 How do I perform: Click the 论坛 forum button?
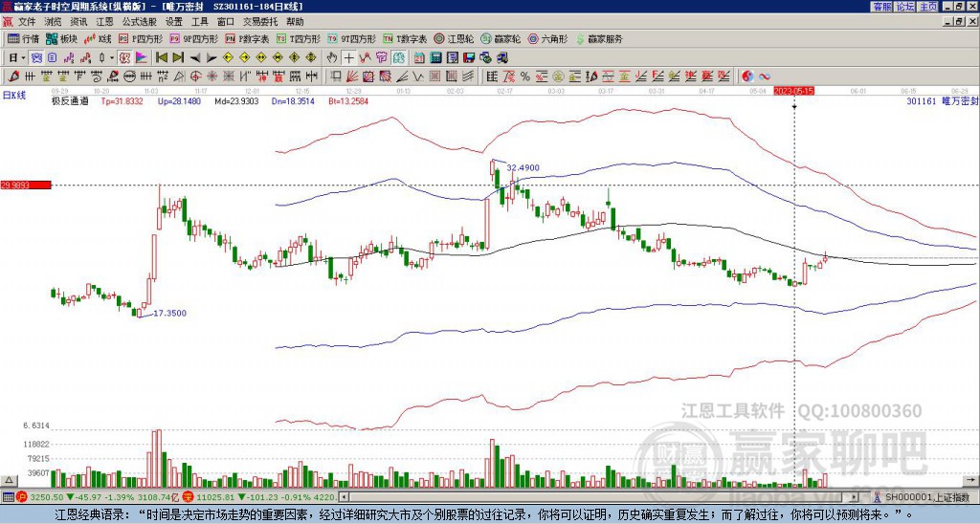904,7
